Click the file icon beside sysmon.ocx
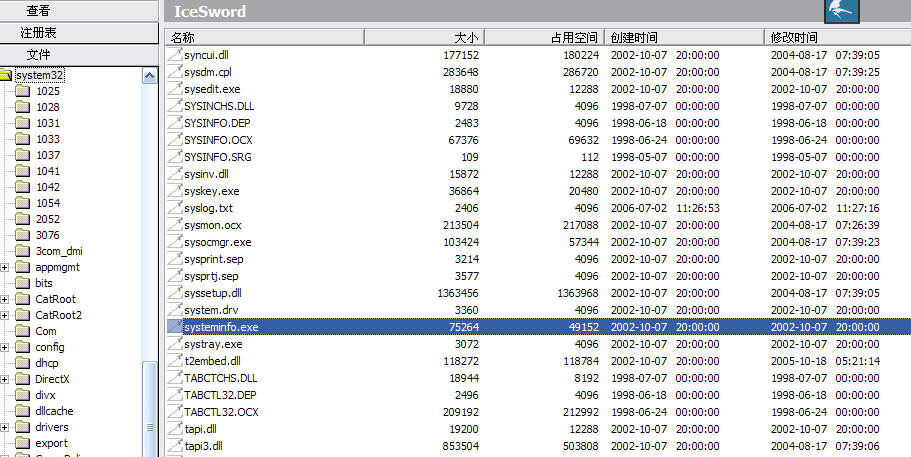Image resolution: width=911 pixels, height=457 pixels. click(x=175, y=225)
